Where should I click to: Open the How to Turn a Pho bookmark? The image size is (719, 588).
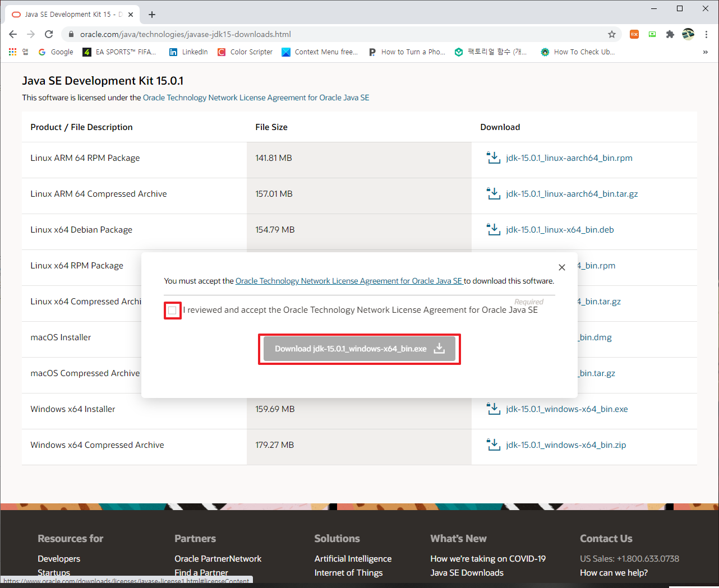tap(407, 52)
